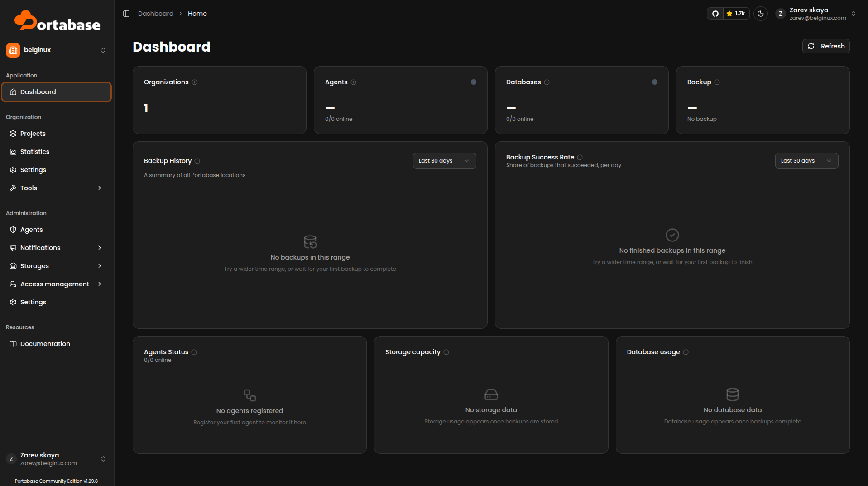The height and width of the screenshot is (486, 868).
Task: Click the Refresh button
Action: pyautogui.click(x=826, y=46)
